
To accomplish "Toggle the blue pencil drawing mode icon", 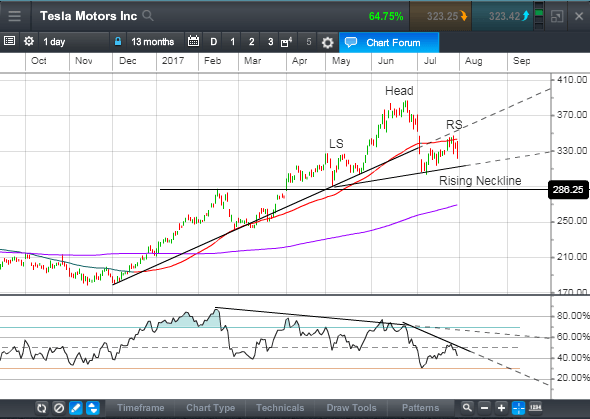I will [x=76, y=408].
